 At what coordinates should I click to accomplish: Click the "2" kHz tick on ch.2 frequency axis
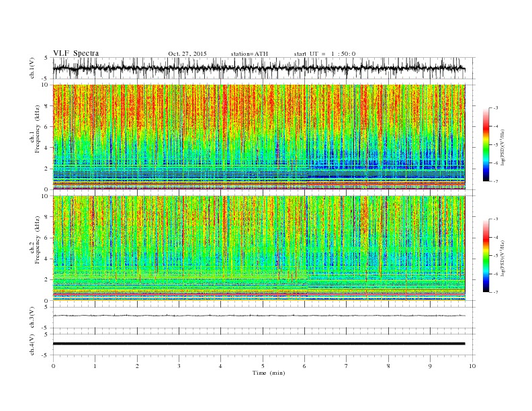click(x=47, y=280)
